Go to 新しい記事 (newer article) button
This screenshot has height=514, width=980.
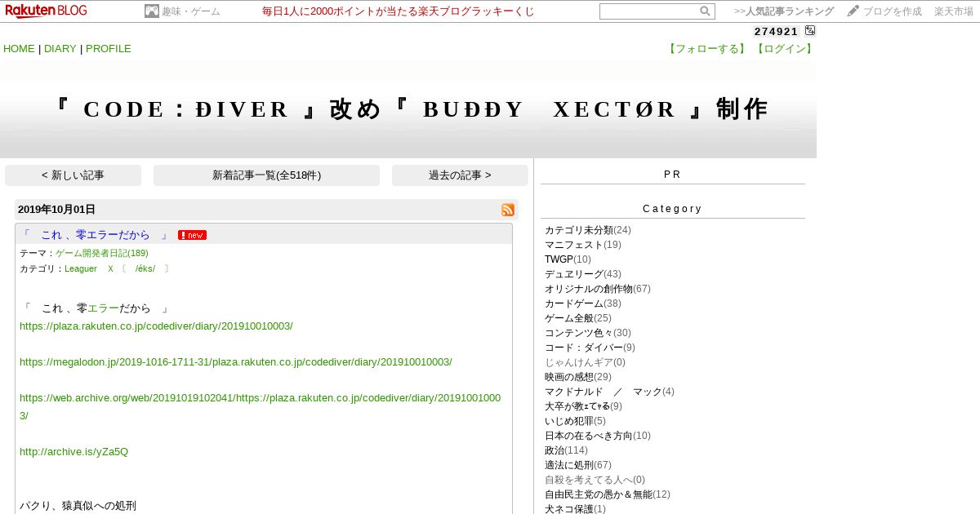click(x=73, y=175)
